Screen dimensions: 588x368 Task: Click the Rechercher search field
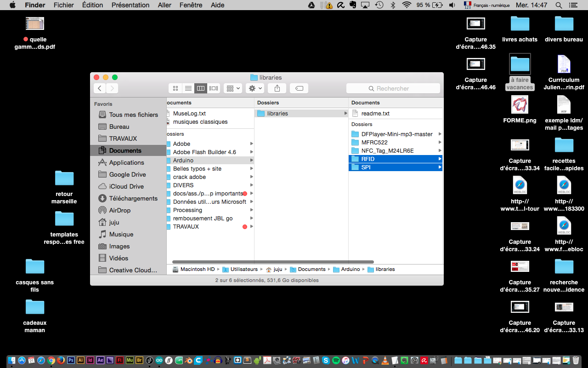pyautogui.click(x=393, y=88)
